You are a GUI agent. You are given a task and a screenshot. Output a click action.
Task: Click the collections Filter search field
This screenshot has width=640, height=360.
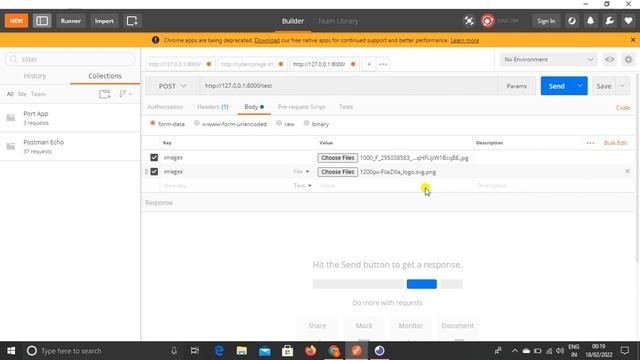[70, 60]
